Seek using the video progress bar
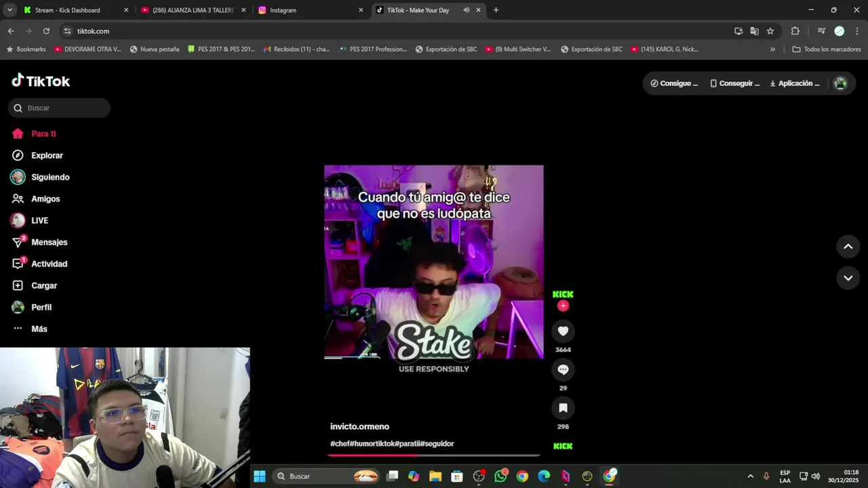Screen dimensions: 868x488 point(434,455)
